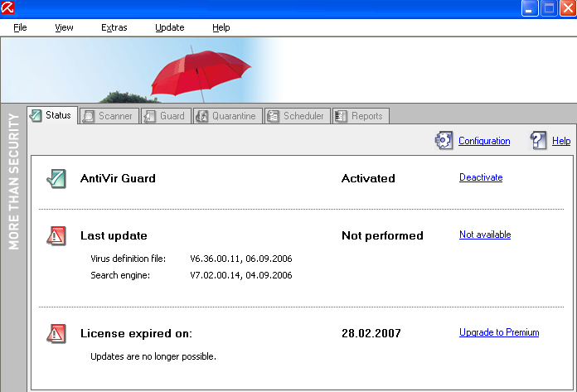Click the red umbrella banner image
Image resolution: width=577 pixels, height=392 pixels.
[200, 75]
